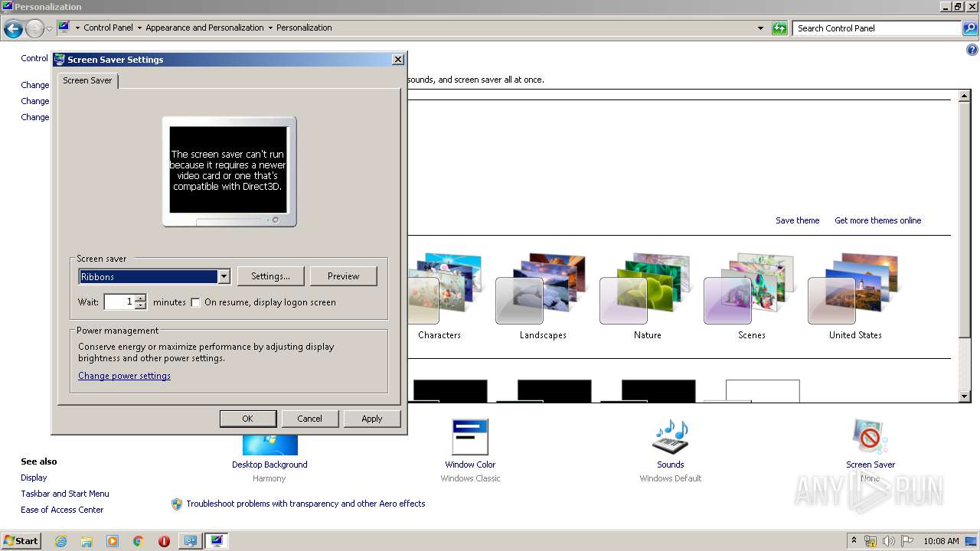Click the search magnifier icon
The height and width of the screenshot is (551, 980).
[969, 28]
